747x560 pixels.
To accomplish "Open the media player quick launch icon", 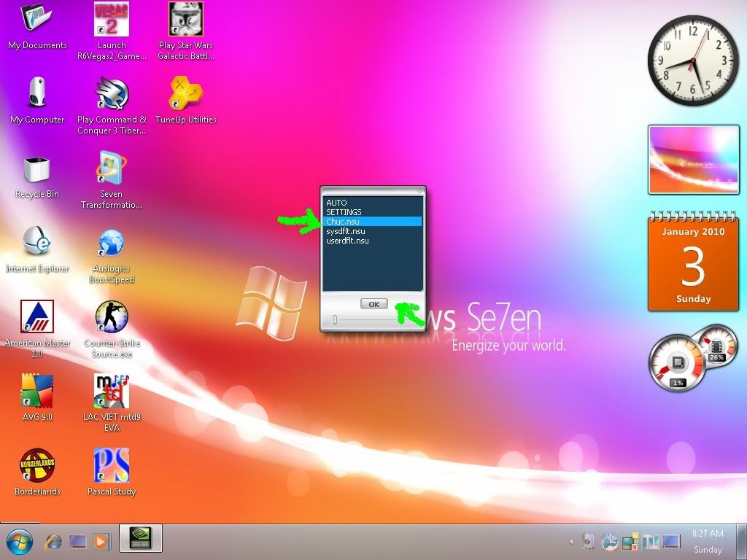I will tap(101, 542).
